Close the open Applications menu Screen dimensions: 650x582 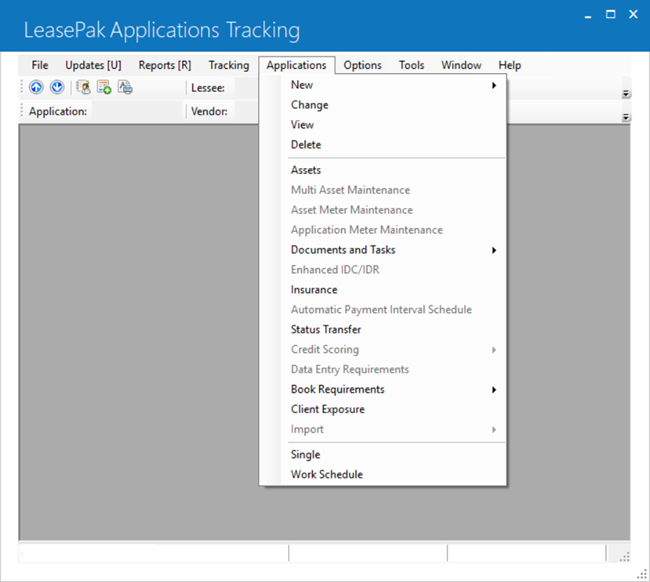pos(296,65)
